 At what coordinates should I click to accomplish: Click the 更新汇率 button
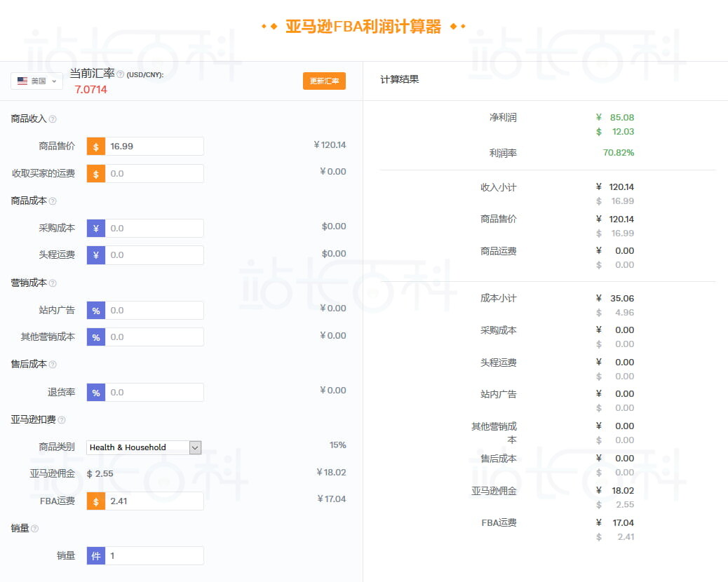click(324, 81)
